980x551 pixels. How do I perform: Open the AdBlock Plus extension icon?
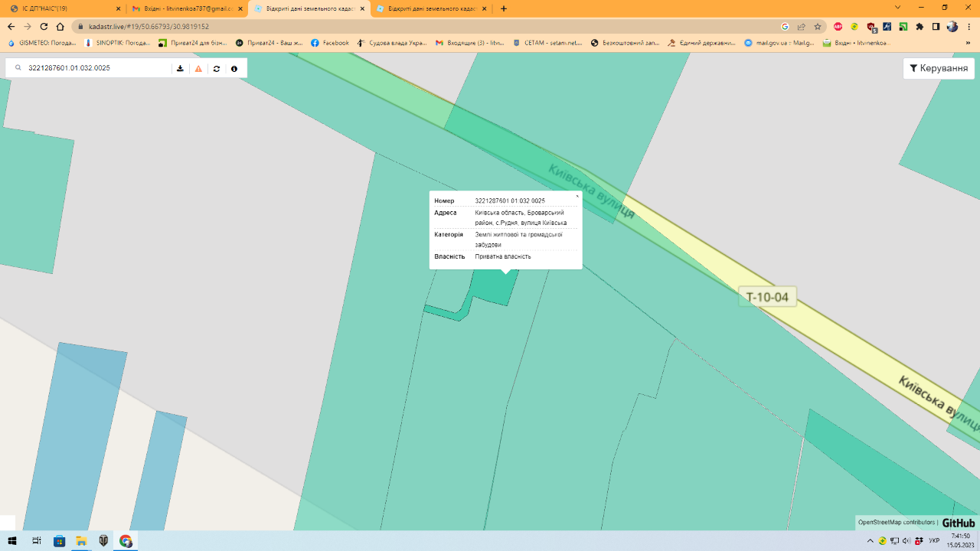838,26
